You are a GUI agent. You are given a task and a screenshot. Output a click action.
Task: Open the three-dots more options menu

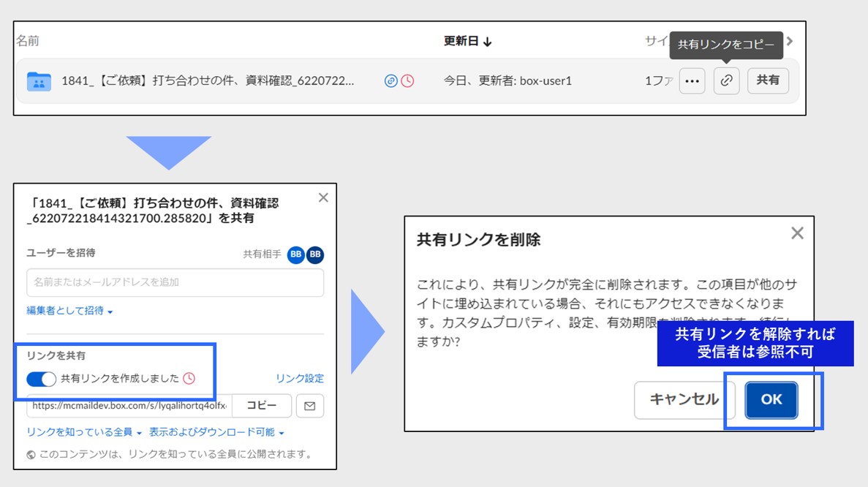[692, 81]
